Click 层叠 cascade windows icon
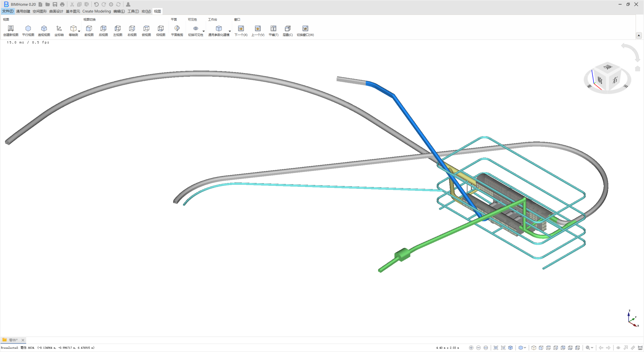Image resolution: width=644 pixels, height=352 pixels. pos(287,29)
